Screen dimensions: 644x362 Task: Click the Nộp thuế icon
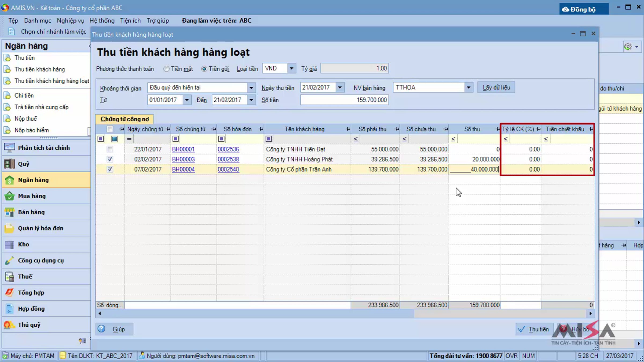coord(7,119)
